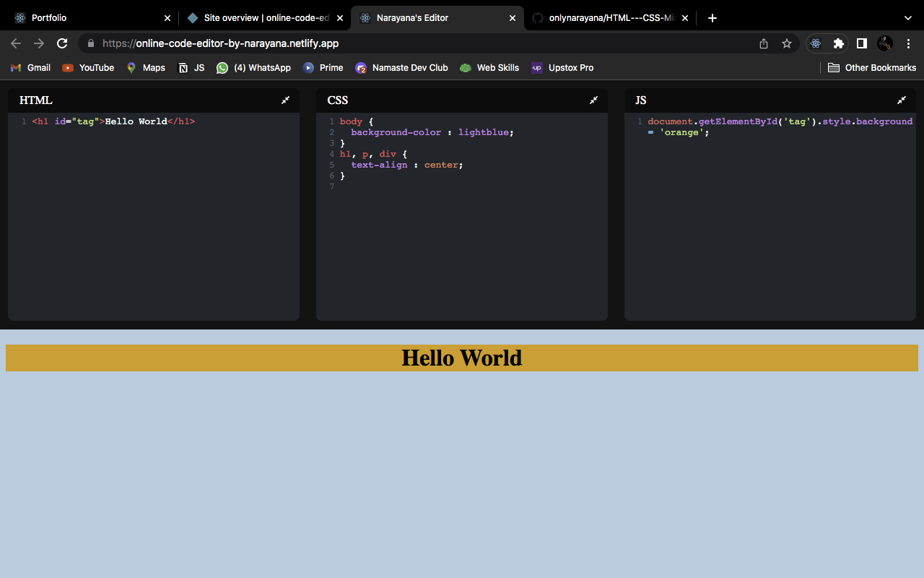
Task: Collapse the HTML editor panel
Action: (286, 100)
